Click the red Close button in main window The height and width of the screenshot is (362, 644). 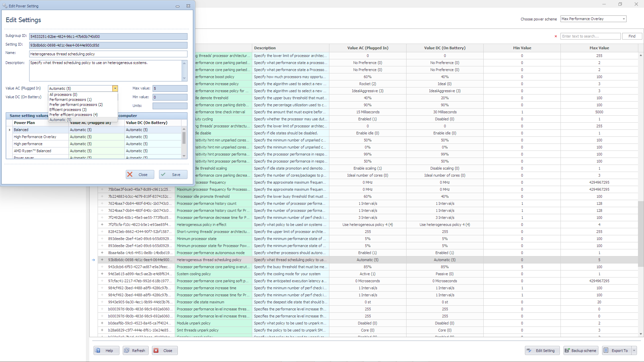pyautogui.click(x=165, y=350)
